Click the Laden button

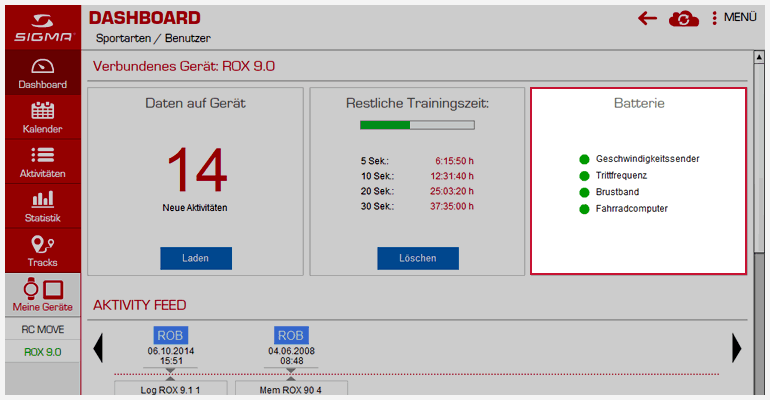point(196,258)
